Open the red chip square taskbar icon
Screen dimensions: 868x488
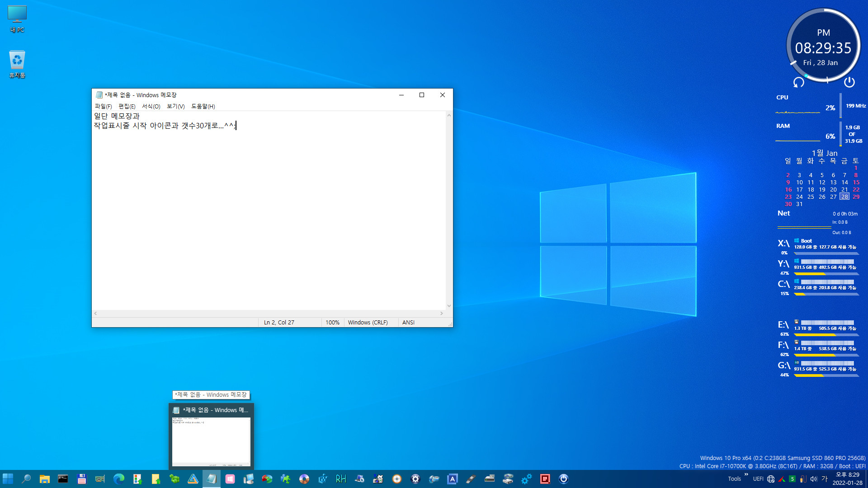click(x=545, y=479)
